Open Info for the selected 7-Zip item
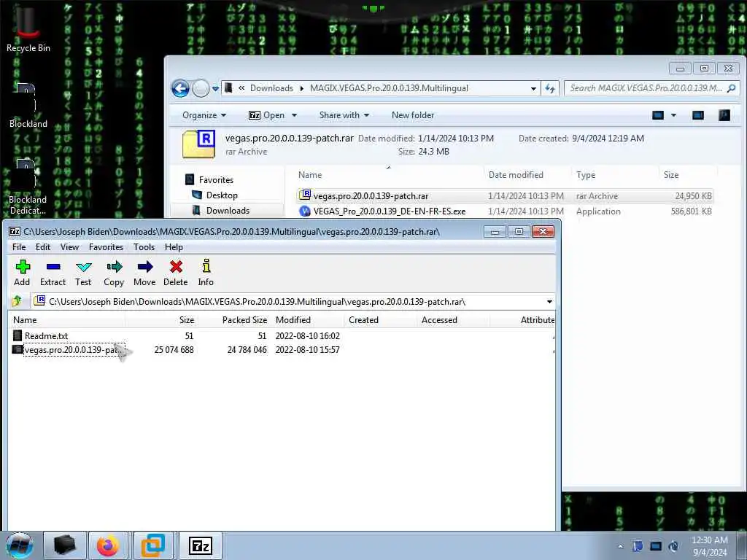This screenshot has width=747, height=560. tap(206, 273)
